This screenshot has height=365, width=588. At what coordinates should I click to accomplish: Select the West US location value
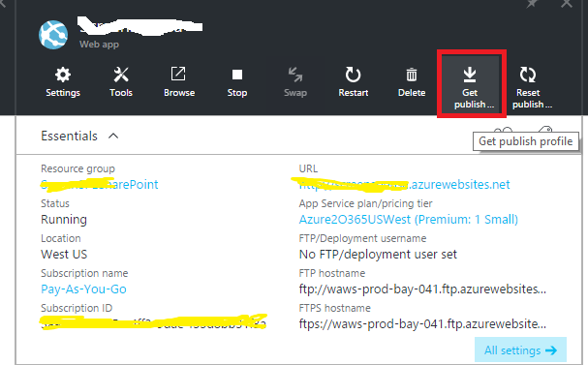(x=64, y=254)
